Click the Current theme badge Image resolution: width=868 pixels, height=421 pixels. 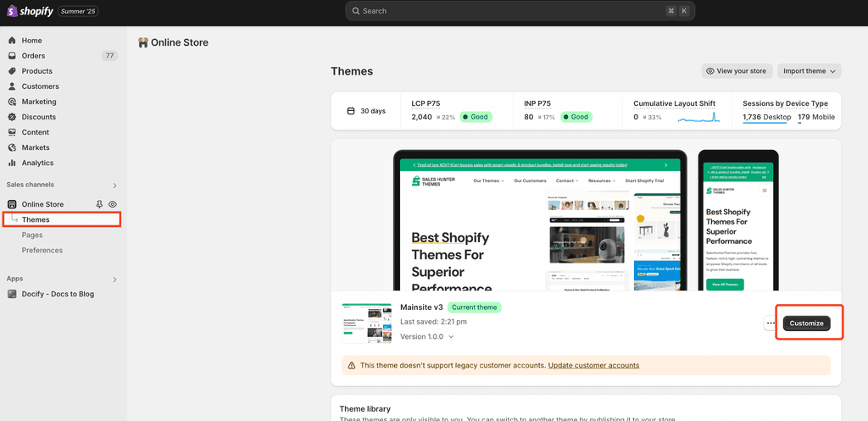[x=475, y=307]
